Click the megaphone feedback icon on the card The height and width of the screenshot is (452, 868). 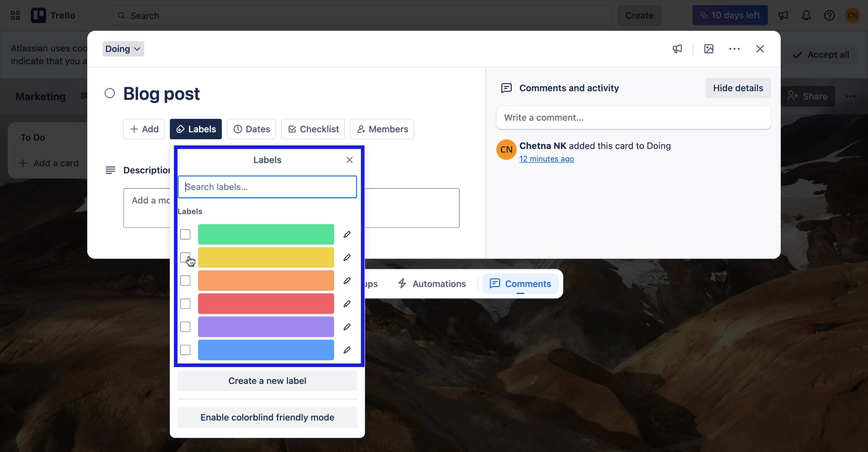click(677, 49)
